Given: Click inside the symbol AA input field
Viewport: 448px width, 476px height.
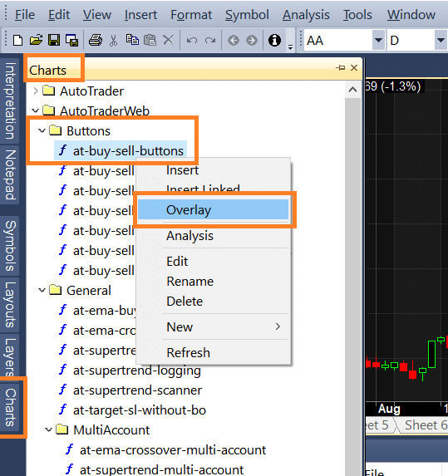Looking at the screenshot, I should tap(338, 40).
